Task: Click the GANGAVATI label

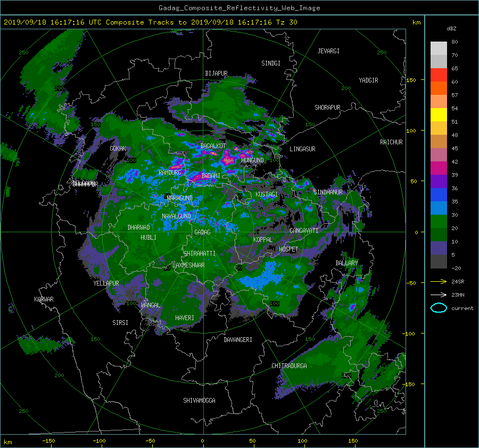Action: coord(304,231)
